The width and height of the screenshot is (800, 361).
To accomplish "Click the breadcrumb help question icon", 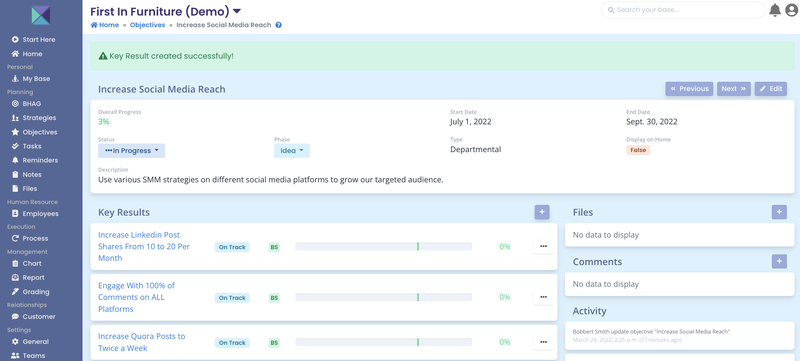I will coord(279,25).
